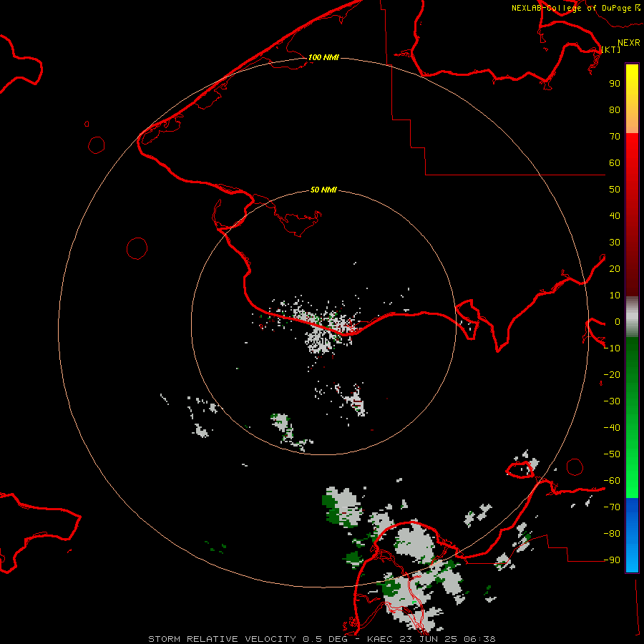Image resolution: width=644 pixels, height=644 pixels.
Task: Click the 90 value on velocity scale
Action: click(615, 84)
